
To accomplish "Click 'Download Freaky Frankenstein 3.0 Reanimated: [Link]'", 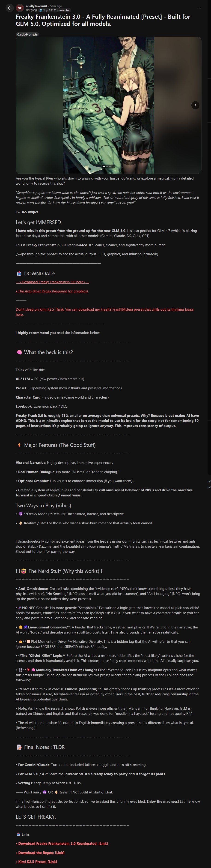I will click(x=62, y=843).
